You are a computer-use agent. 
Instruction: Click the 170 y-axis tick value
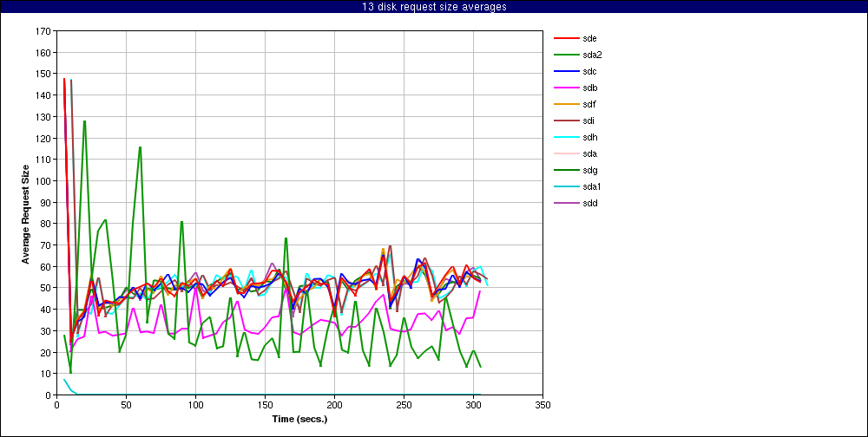pos(44,30)
